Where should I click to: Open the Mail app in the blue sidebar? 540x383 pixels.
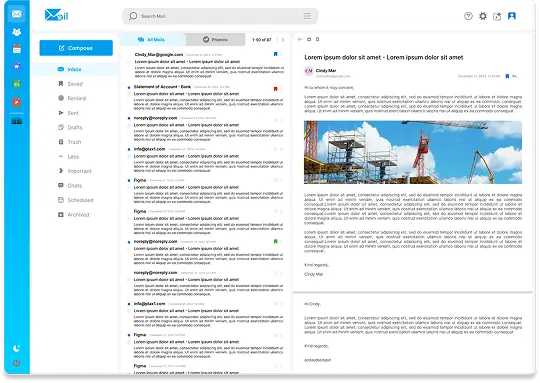[x=17, y=14]
